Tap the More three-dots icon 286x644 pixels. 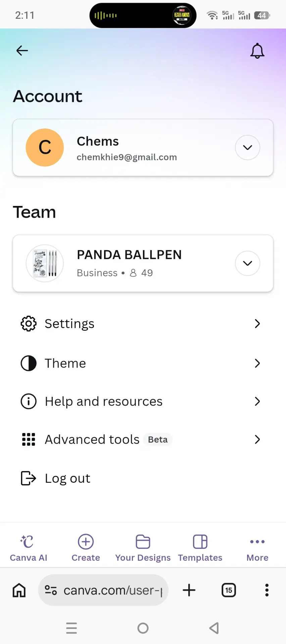(257, 541)
